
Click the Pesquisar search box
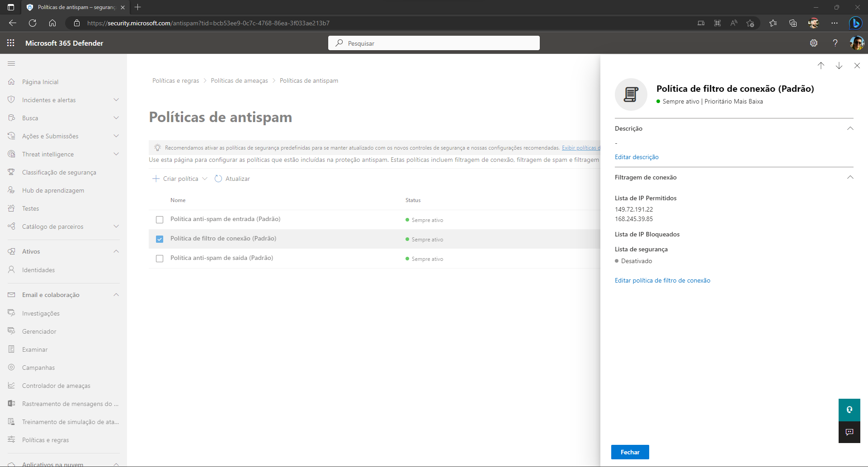(x=434, y=43)
